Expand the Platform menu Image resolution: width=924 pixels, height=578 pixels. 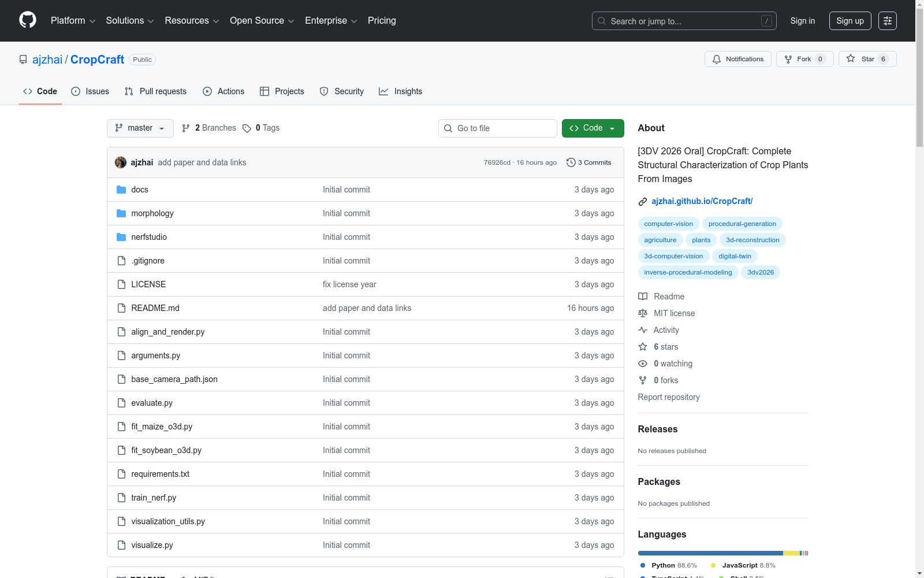(x=73, y=21)
